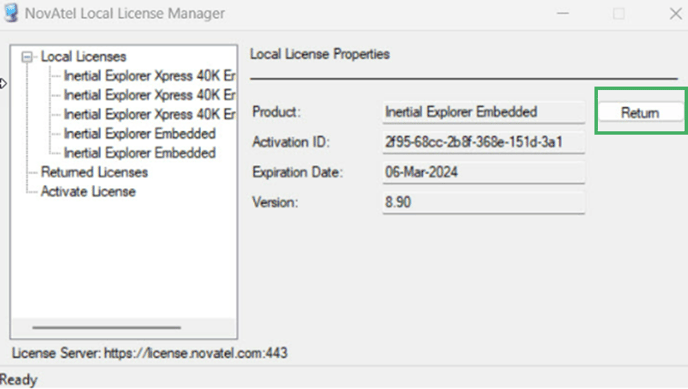Click the Return license button

click(641, 113)
